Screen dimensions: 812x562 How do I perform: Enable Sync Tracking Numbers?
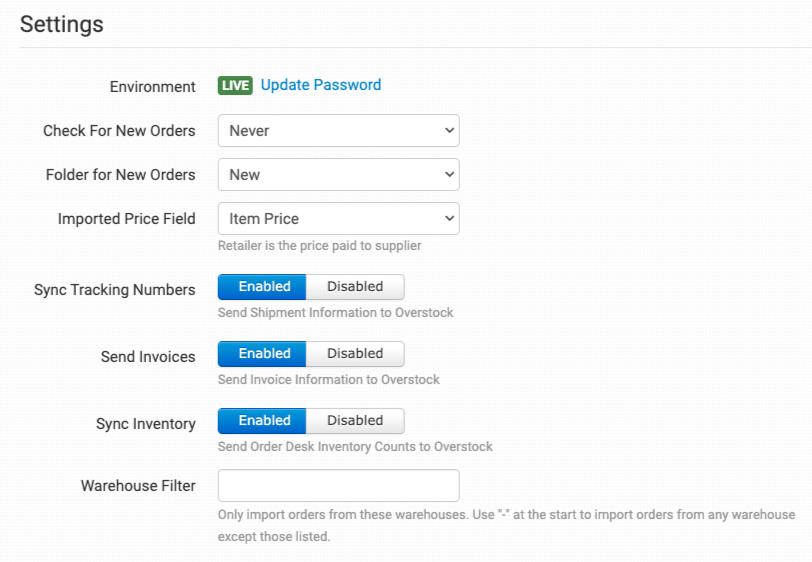264,287
